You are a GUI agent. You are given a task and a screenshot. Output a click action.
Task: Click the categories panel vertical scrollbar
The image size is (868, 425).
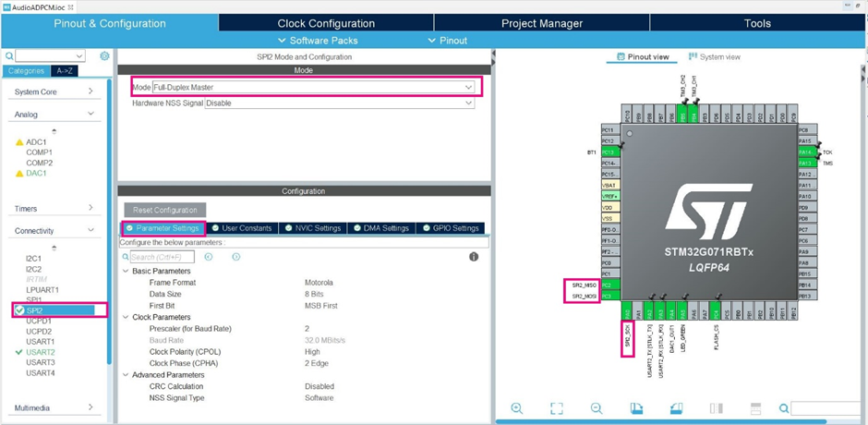pyautogui.click(x=110, y=222)
